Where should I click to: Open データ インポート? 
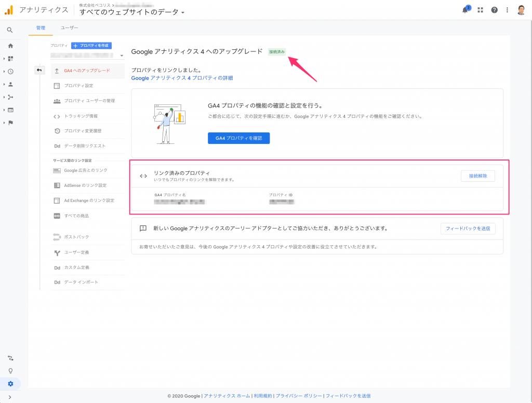point(87,282)
